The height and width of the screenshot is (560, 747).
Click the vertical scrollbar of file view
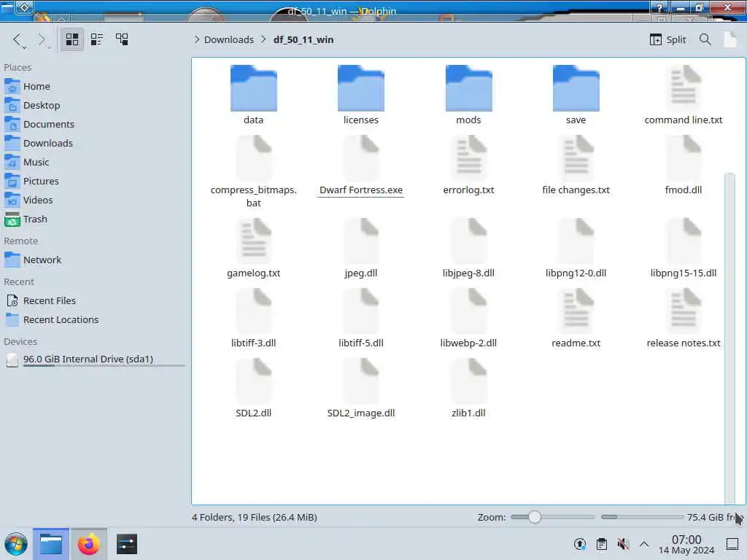click(729, 338)
